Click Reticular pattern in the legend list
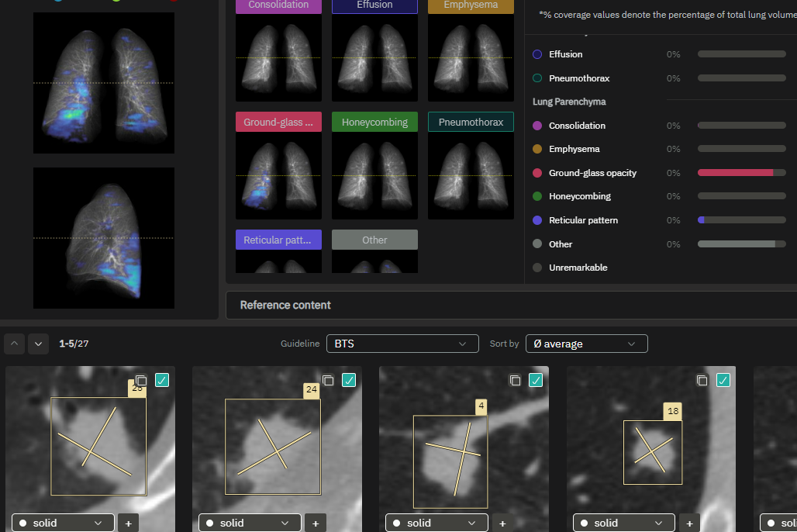The width and height of the screenshot is (797, 532). point(583,220)
